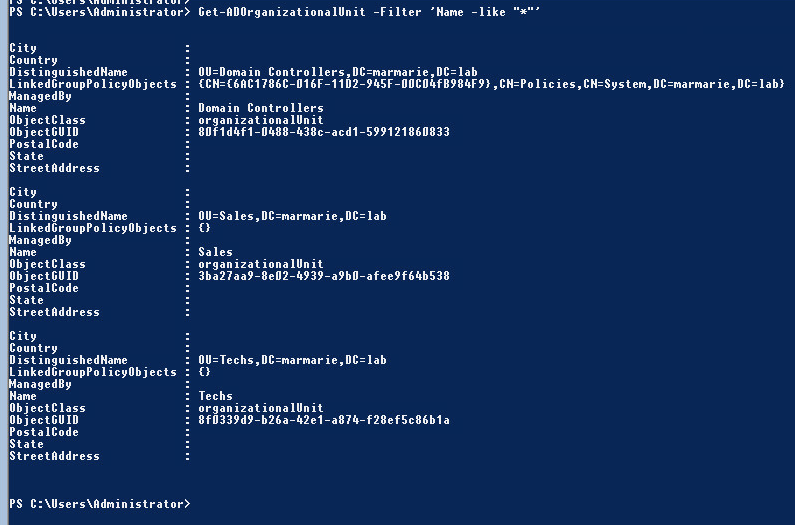Click the Name value "Sales"

[216, 252]
